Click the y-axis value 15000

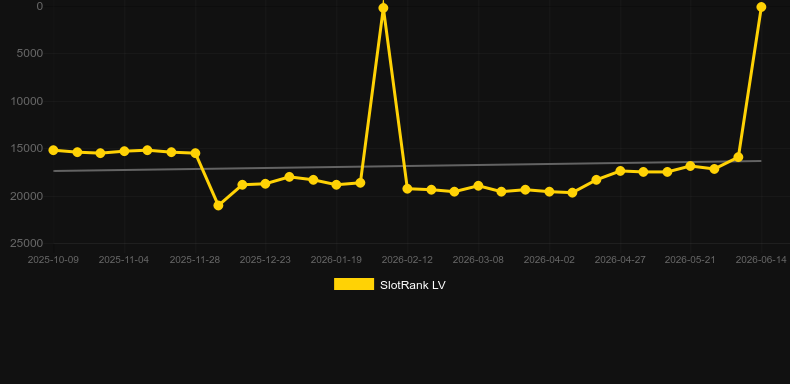(x=27, y=149)
